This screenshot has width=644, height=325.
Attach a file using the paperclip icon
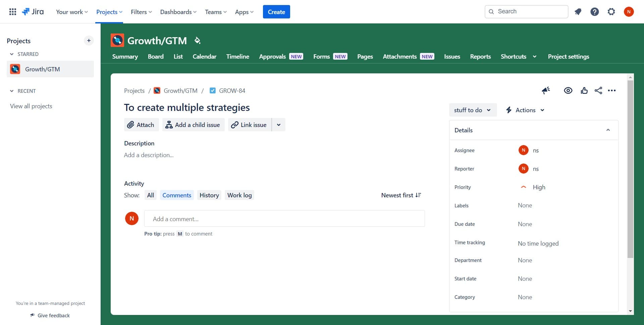click(x=141, y=124)
